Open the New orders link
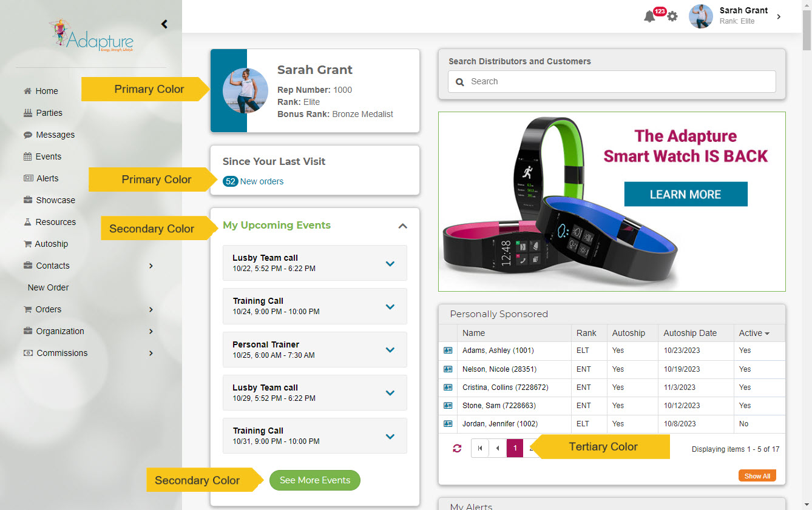 [x=262, y=181]
